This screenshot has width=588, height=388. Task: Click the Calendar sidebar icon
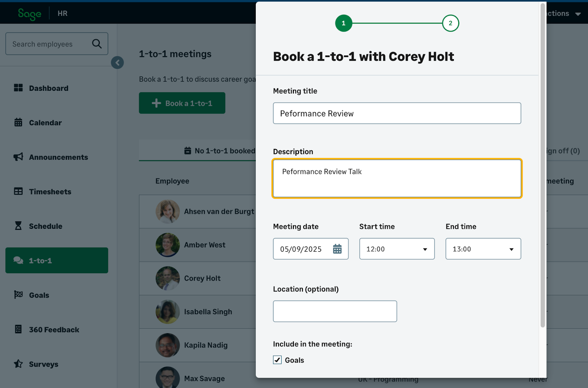18,122
